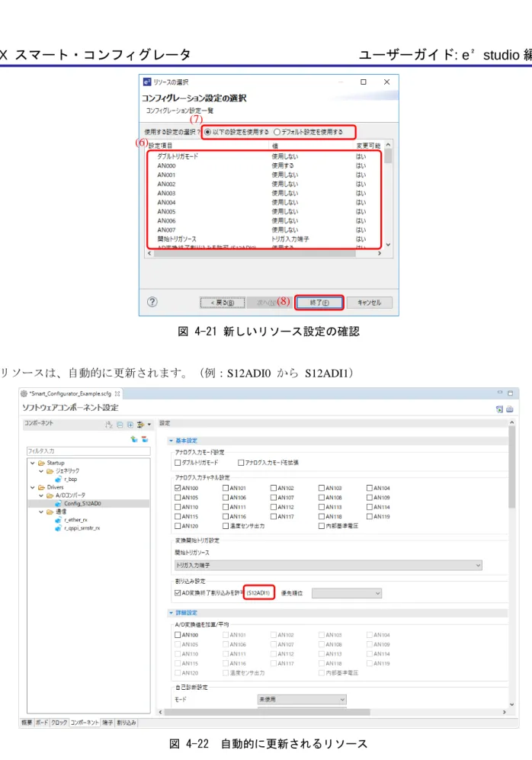Enable the 温度センサ出力 checkbox in basic settings
The image size is (532, 760).
pos(226,526)
